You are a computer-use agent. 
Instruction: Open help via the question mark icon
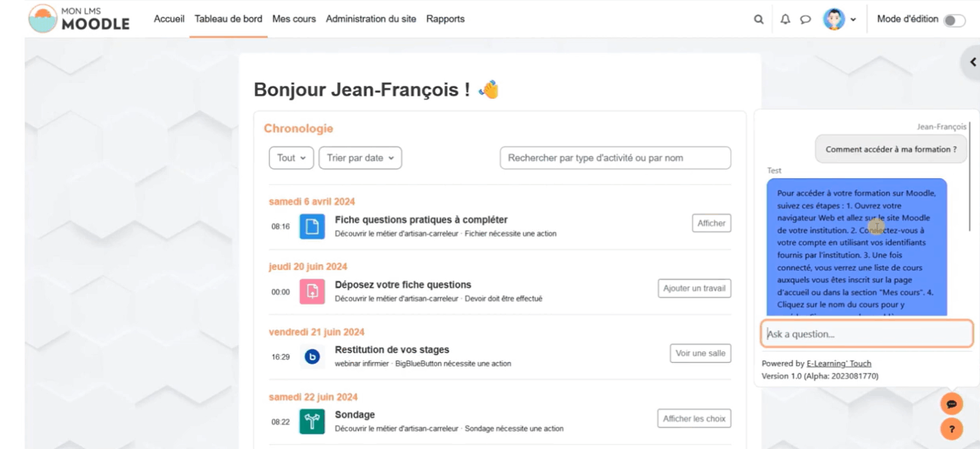[x=951, y=429]
